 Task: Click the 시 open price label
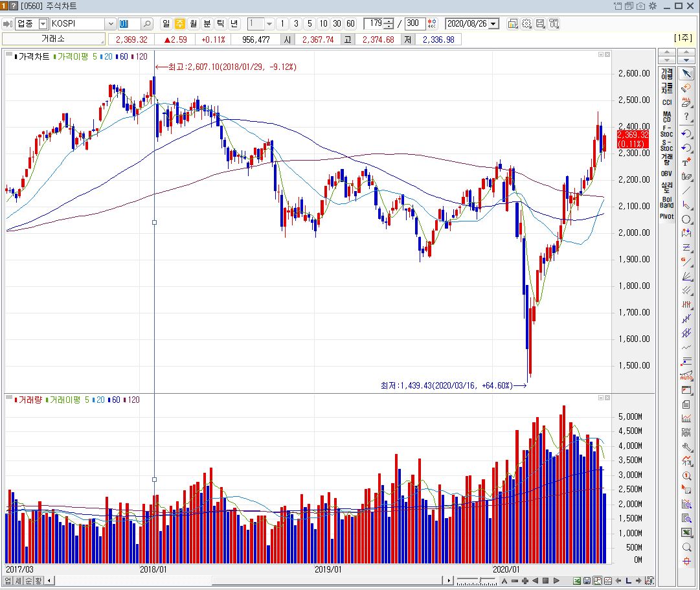288,40
